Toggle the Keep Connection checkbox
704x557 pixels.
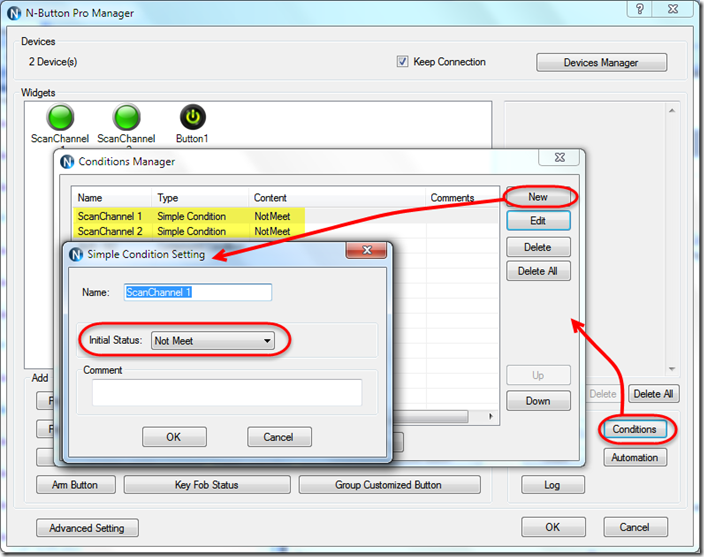pos(402,61)
